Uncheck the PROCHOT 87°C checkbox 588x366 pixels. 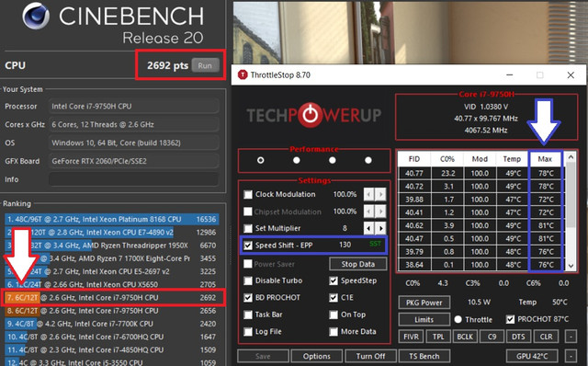pyautogui.click(x=510, y=319)
